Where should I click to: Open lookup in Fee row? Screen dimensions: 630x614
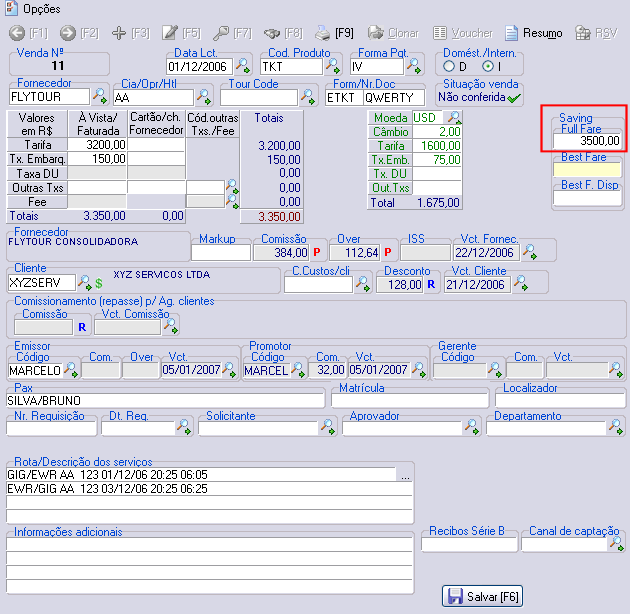232,201
